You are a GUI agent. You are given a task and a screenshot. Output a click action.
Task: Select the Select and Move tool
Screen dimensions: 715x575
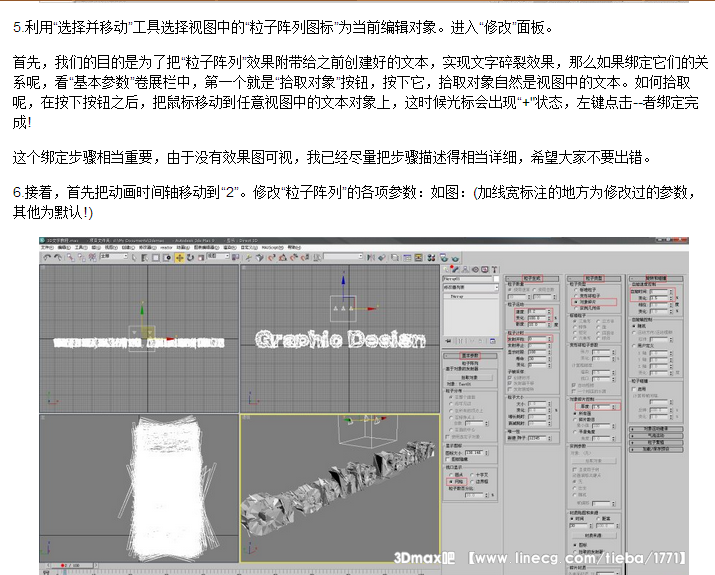tap(179, 257)
